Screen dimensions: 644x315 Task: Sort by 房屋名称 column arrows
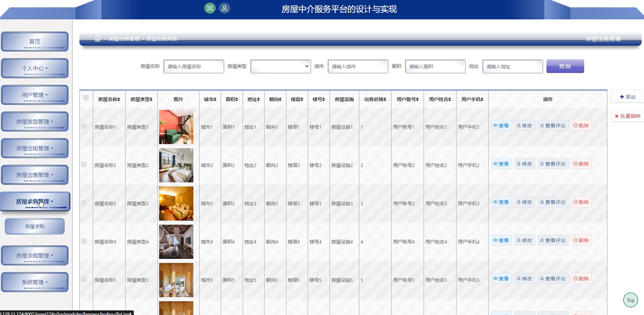coord(119,99)
